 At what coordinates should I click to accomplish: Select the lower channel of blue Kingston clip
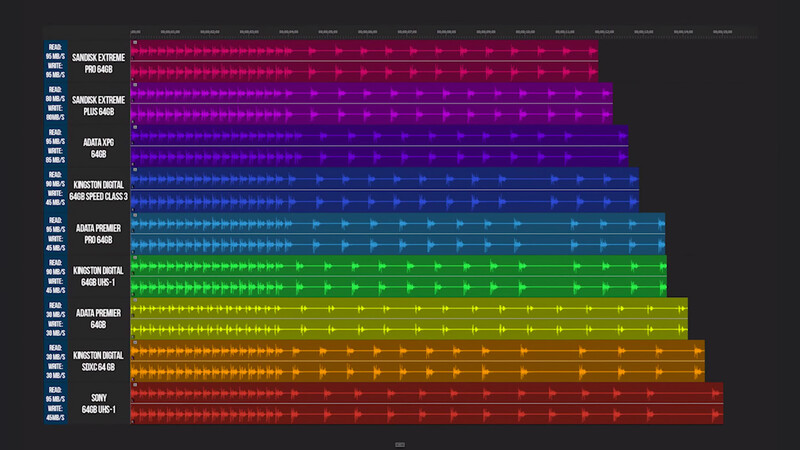point(385,202)
